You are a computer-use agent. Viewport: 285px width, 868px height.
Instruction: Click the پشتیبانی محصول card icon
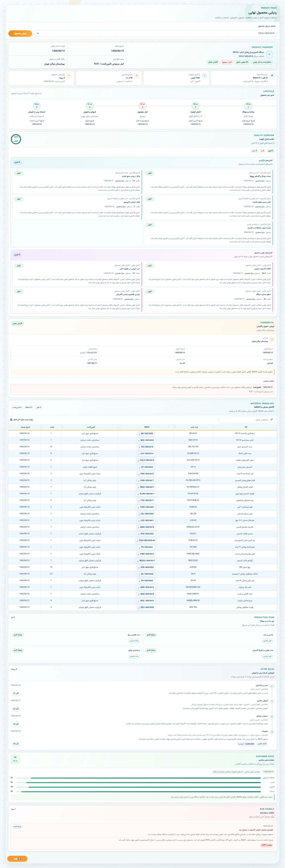click(x=69, y=75)
